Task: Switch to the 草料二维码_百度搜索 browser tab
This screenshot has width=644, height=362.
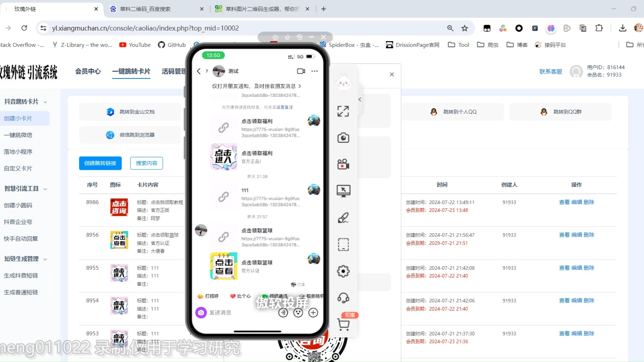Action: pyautogui.click(x=145, y=9)
